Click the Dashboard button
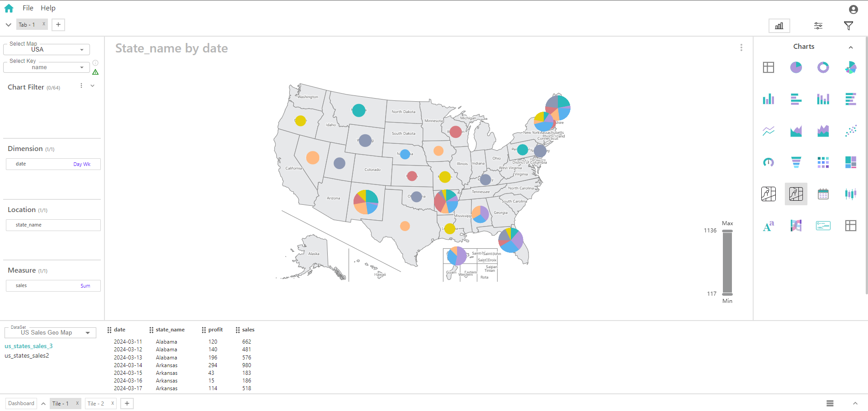This screenshot has height=411, width=868. point(21,403)
